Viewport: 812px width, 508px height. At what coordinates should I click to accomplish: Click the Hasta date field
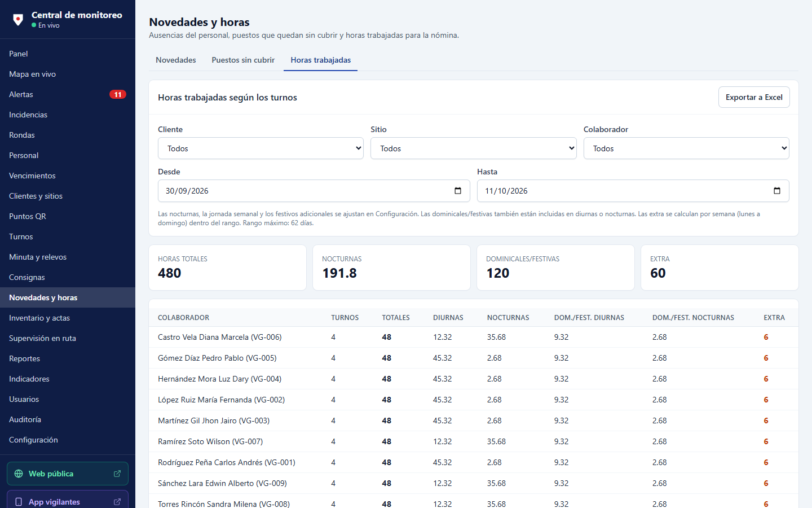(633, 191)
